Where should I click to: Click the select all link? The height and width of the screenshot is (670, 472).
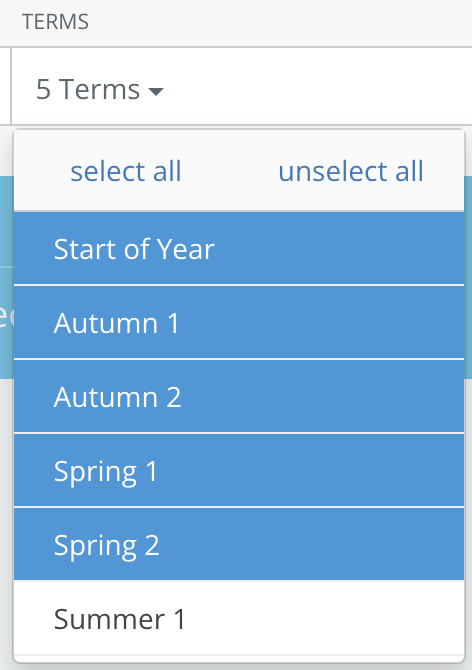tap(126, 171)
